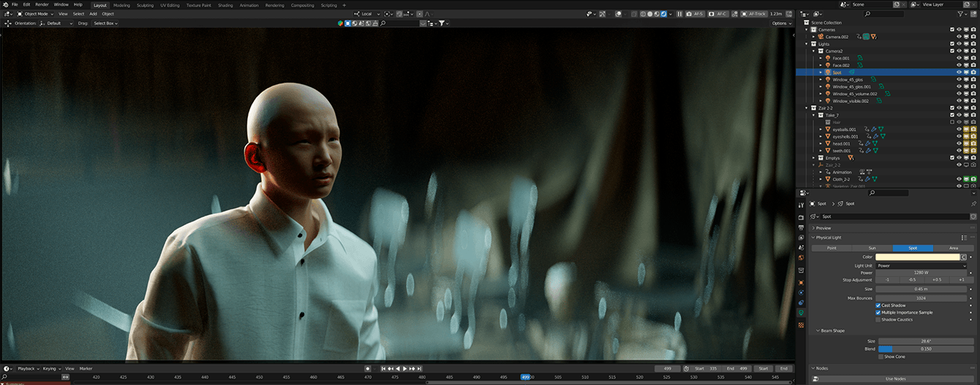Open the Object Data light properties icon

(802, 313)
